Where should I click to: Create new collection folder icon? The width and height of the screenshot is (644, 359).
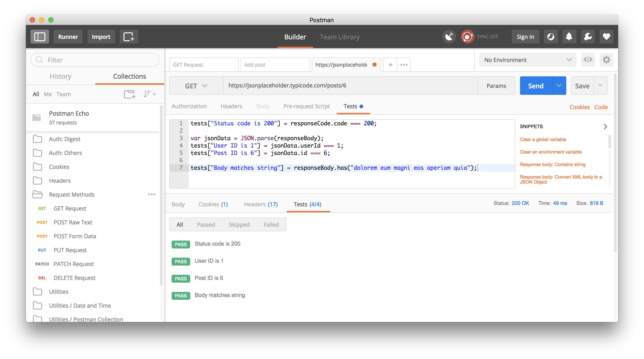(x=130, y=94)
